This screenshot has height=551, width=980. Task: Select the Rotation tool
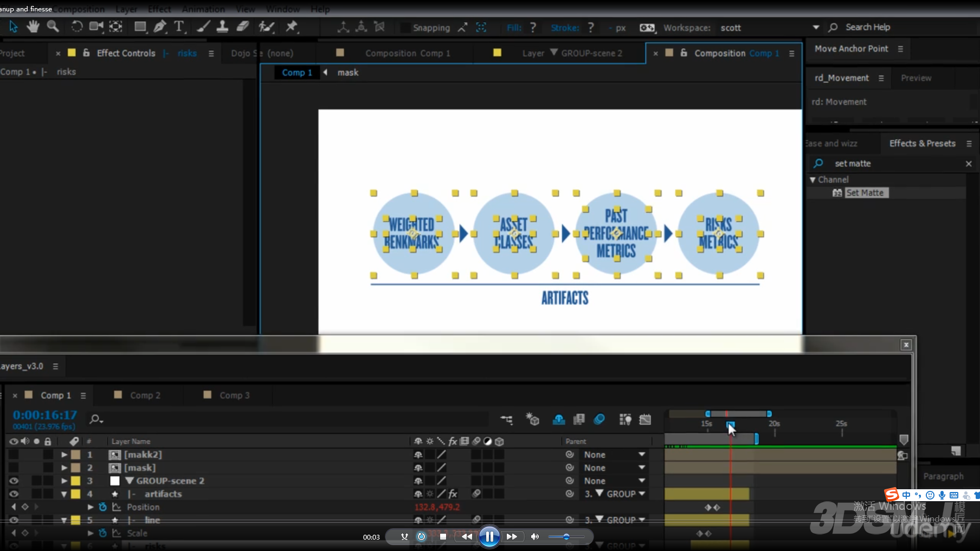point(76,27)
